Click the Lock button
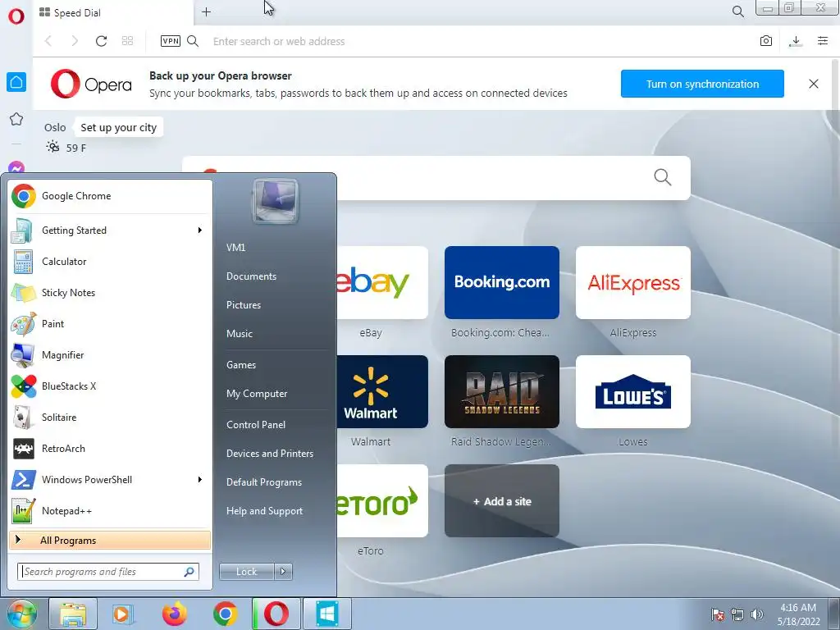The image size is (840, 630). 246,572
